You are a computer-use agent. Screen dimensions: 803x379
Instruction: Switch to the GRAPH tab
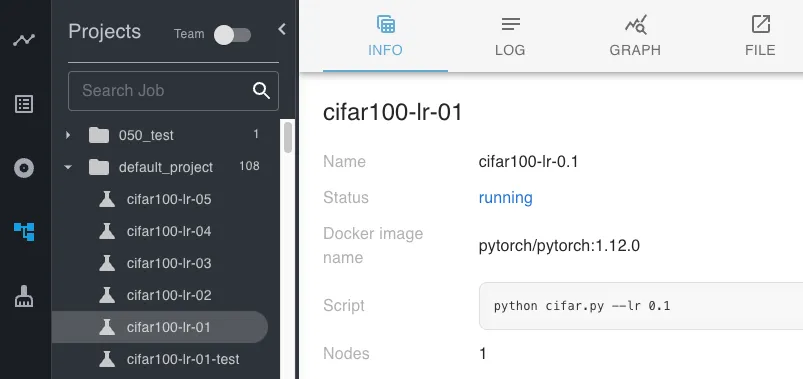coord(635,36)
